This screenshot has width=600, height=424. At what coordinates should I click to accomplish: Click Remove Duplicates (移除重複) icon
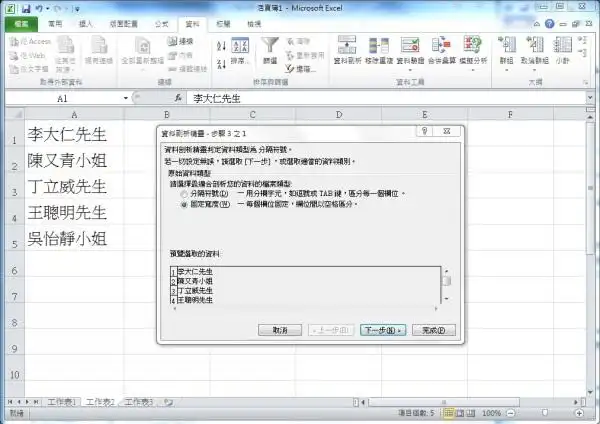click(x=379, y=45)
